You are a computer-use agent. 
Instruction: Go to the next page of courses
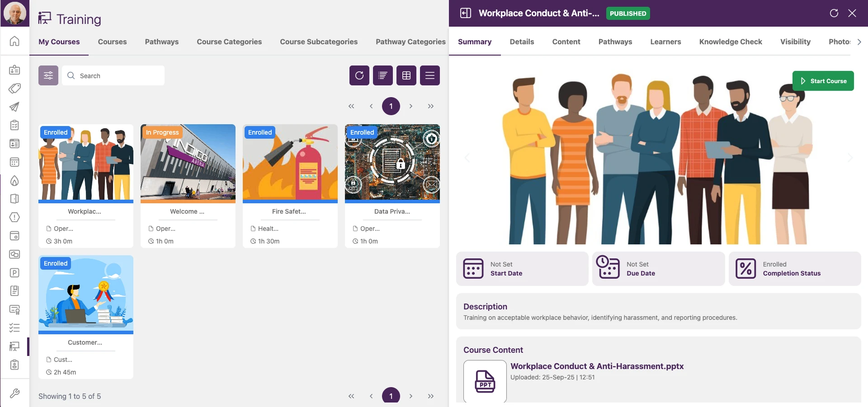click(x=411, y=106)
